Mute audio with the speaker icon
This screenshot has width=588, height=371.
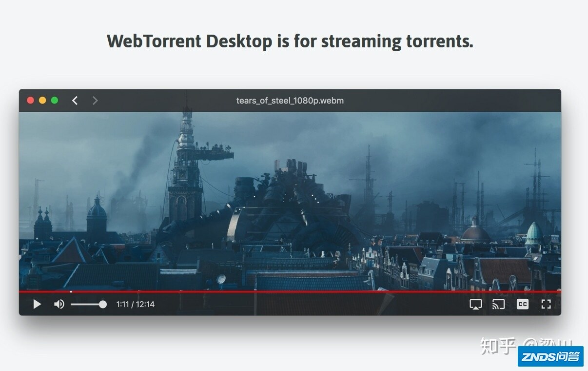(59, 304)
